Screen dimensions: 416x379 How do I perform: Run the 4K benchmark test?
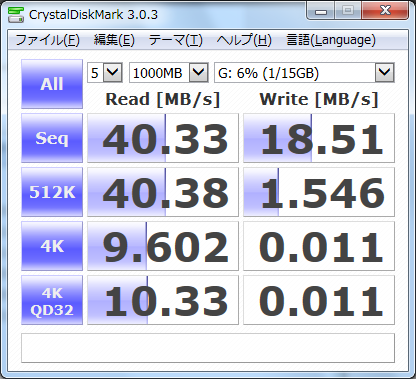coord(52,246)
